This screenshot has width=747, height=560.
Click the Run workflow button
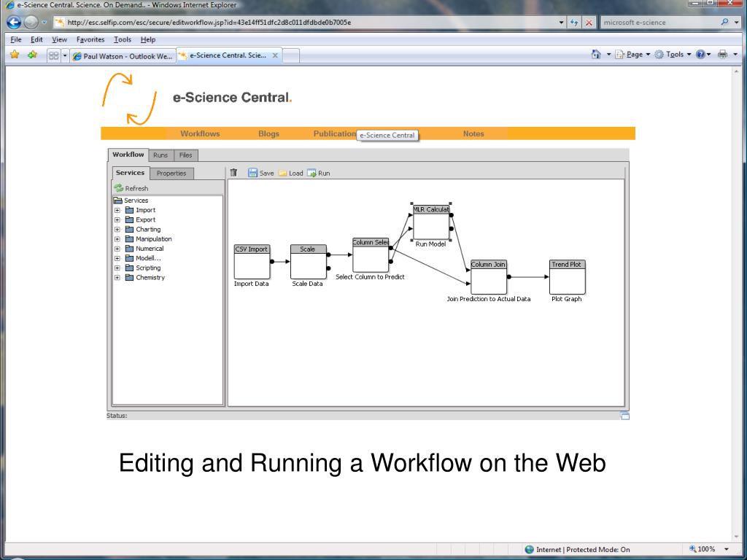[319, 173]
